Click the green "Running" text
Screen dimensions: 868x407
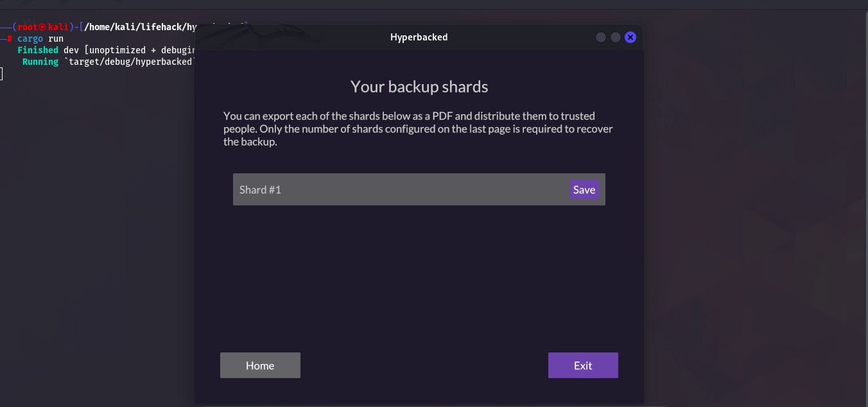coord(40,62)
